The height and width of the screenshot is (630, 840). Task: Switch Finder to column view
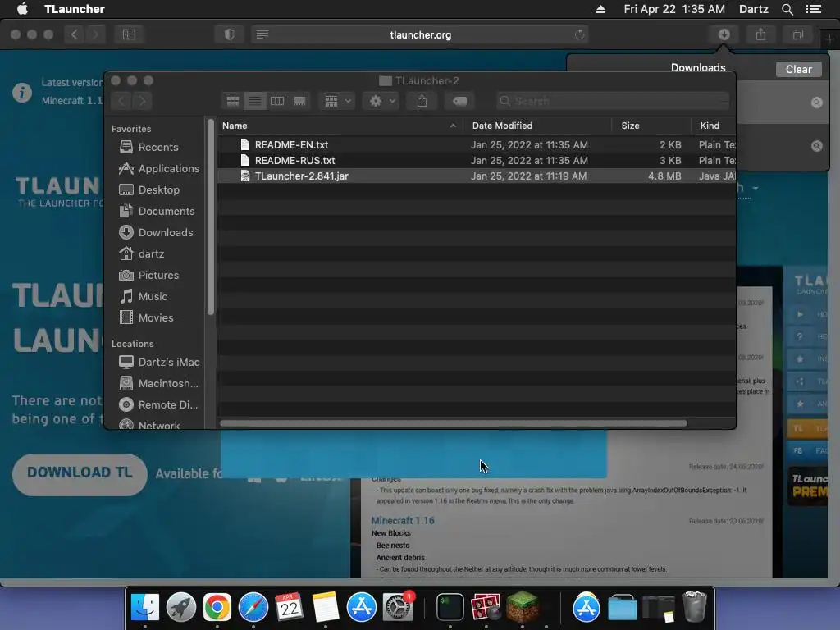[x=277, y=101]
